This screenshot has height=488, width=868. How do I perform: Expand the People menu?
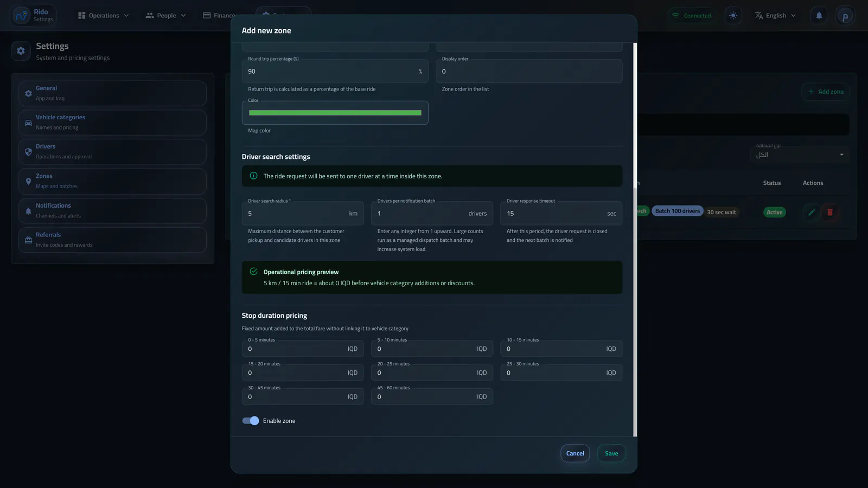[x=165, y=16]
